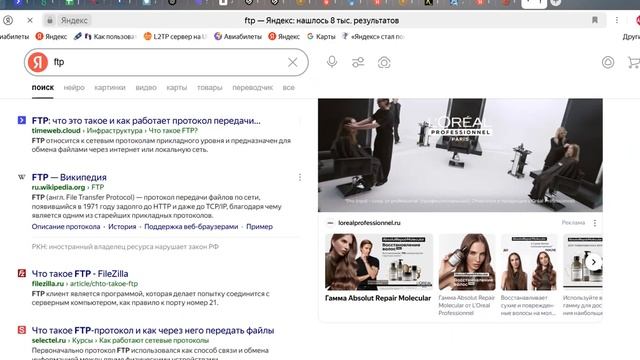640x360 pixels.
Task: Open the Восстанавливает сухие ad thumbnail
Action: point(529,262)
